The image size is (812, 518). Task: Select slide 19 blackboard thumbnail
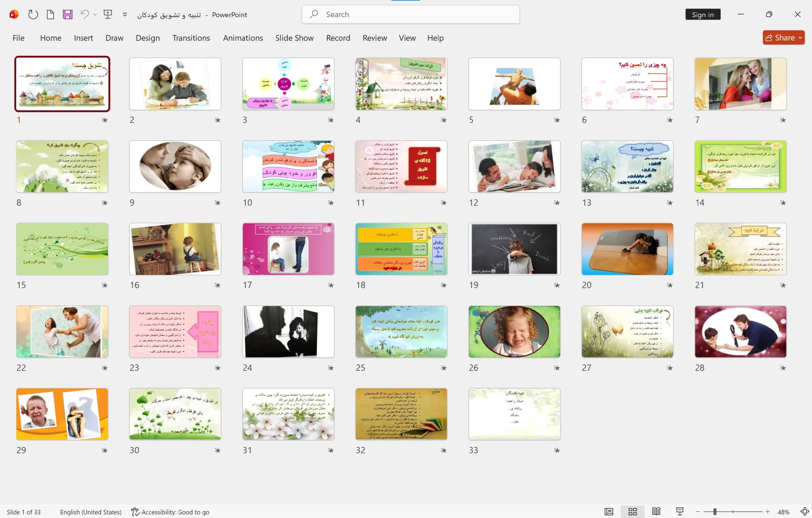pyautogui.click(x=514, y=249)
